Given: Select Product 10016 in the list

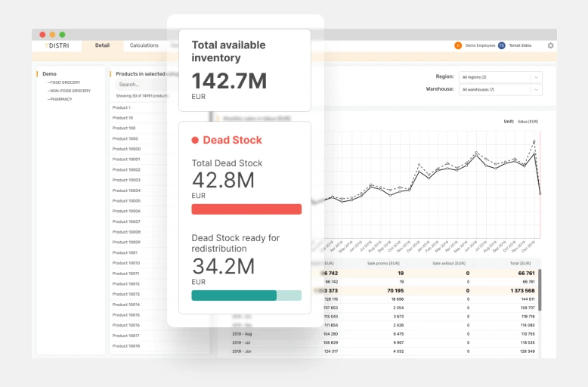Looking at the screenshot, I should [x=126, y=326].
